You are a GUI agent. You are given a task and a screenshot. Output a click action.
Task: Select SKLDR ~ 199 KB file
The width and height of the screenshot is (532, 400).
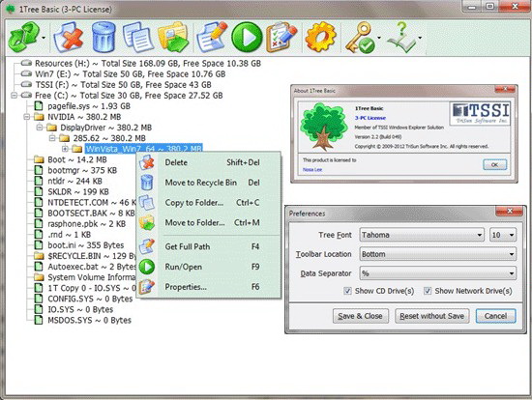point(72,192)
